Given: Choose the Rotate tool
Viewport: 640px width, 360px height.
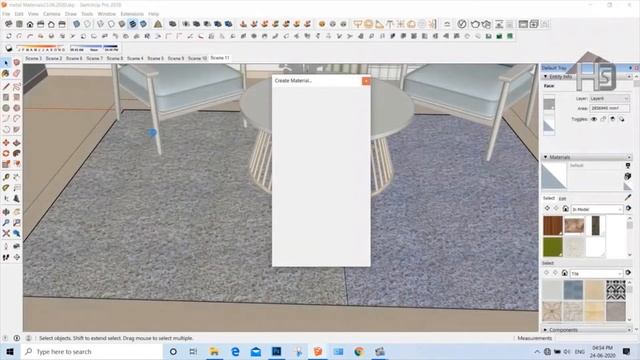Looking at the screenshot, I should pyautogui.click(x=6, y=153).
